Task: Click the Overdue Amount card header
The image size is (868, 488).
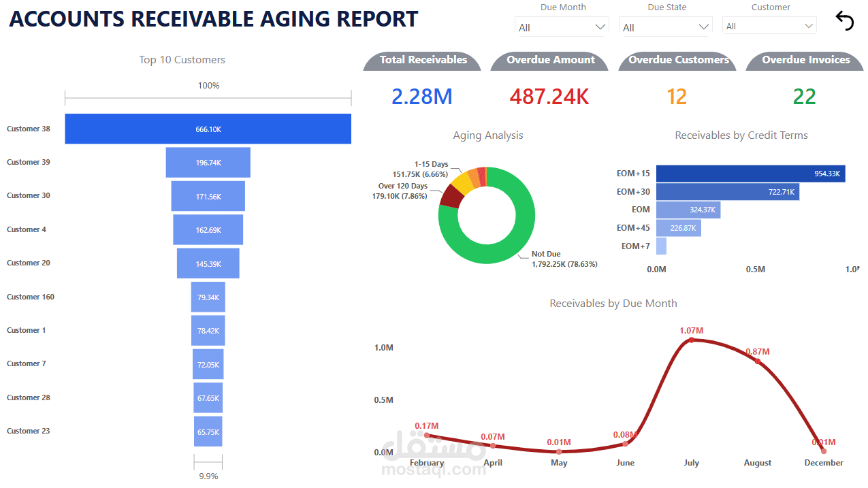Action: 551,60
